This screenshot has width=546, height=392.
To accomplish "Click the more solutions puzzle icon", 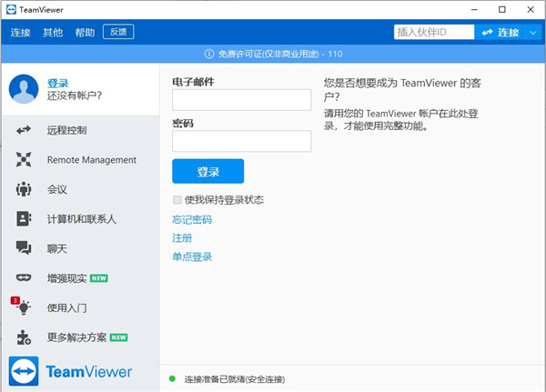I will click(24, 337).
